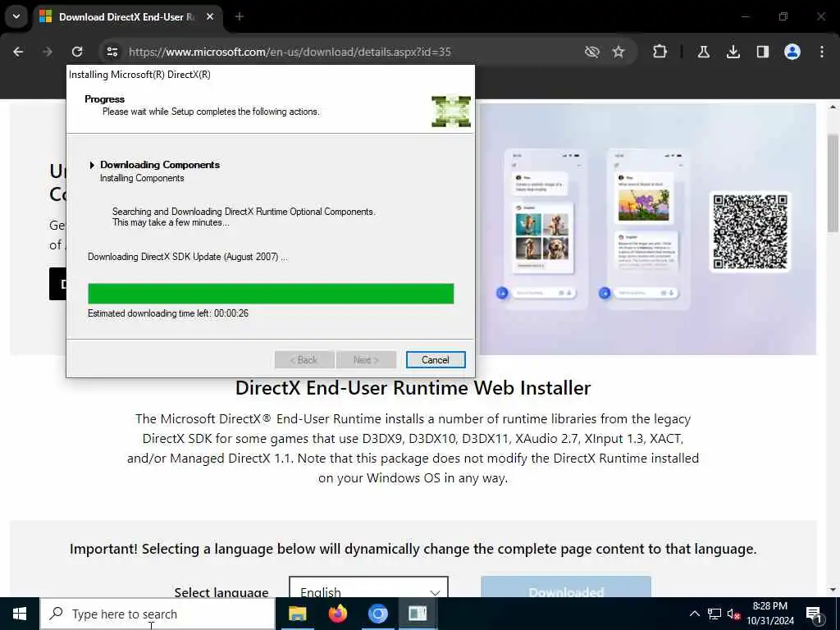The width and height of the screenshot is (840, 630).
Task: Click 'Estimated downloading time left' text
Action: (x=168, y=313)
